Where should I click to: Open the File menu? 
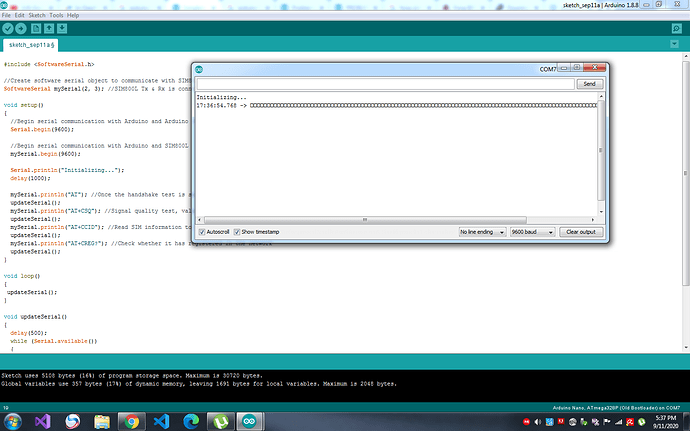[6, 15]
